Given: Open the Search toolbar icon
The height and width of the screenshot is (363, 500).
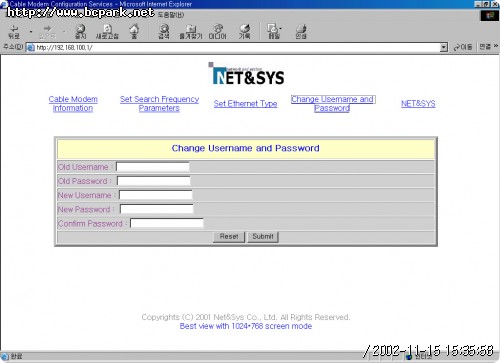Looking at the screenshot, I should pyautogui.click(x=164, y=32).
